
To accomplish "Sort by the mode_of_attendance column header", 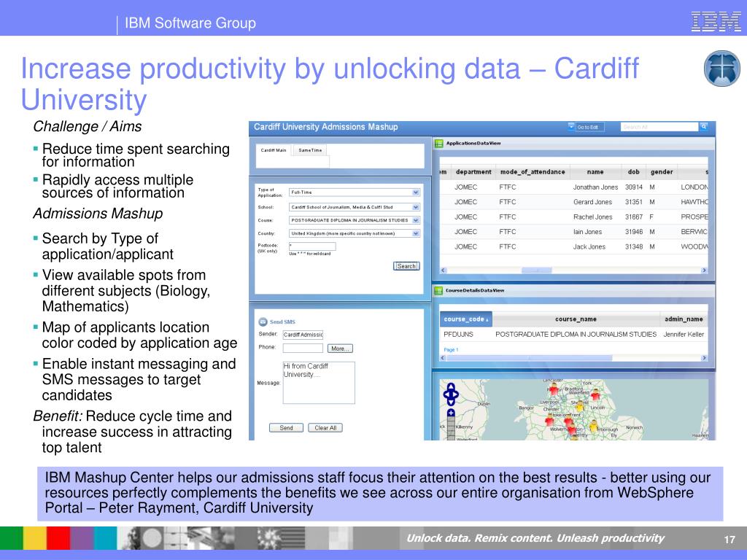I will [x=533, y=172].
